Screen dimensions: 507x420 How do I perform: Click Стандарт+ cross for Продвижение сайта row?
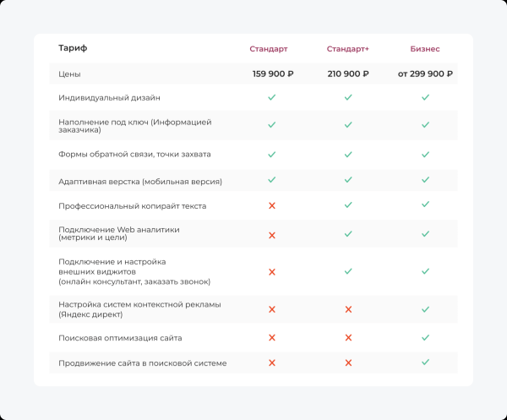tap(348, 363)
